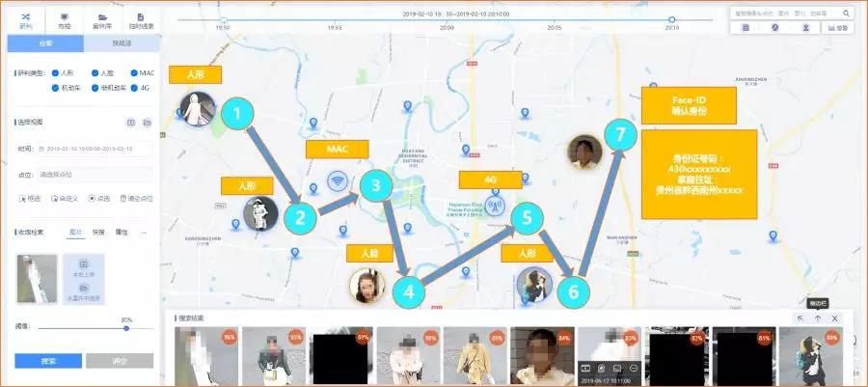Click the numbered circle 4 trajectory node
The height and width of the screenshot is (387, 868).
point(409,290)
